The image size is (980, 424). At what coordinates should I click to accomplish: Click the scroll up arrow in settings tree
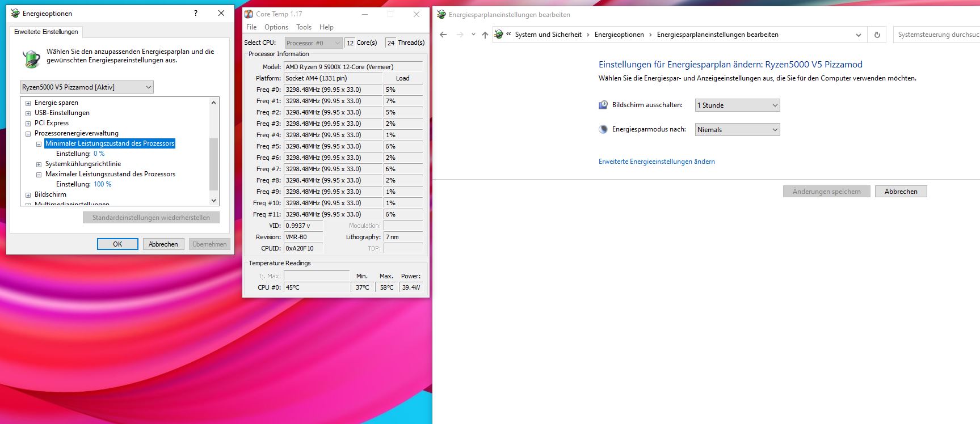pos(213,103)
